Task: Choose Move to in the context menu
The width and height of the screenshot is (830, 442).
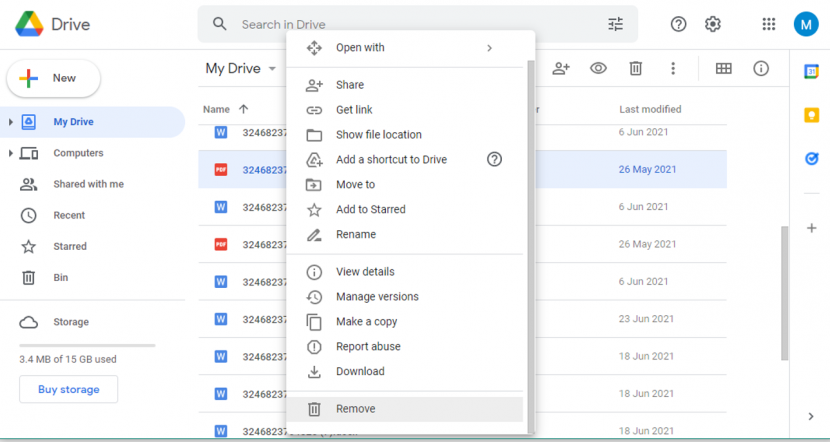Action: [405, 184]
